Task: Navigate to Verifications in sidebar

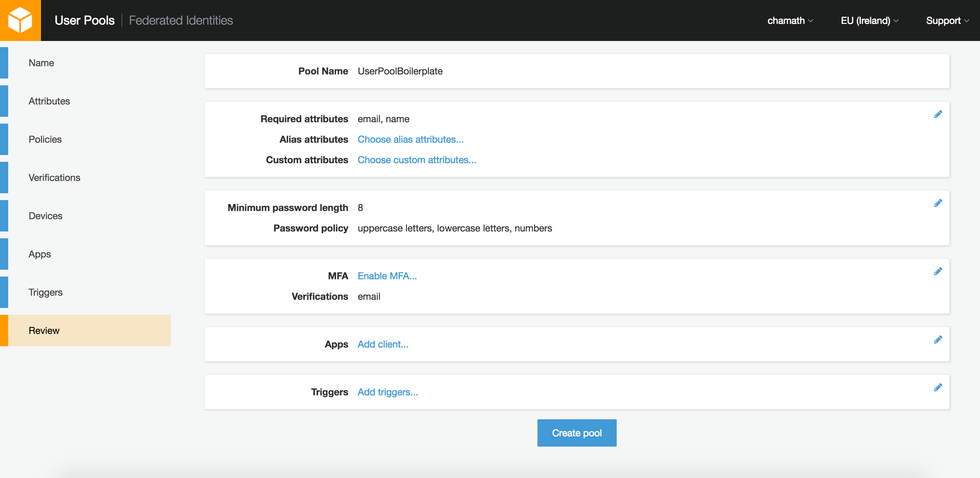Action: point(54,178)
